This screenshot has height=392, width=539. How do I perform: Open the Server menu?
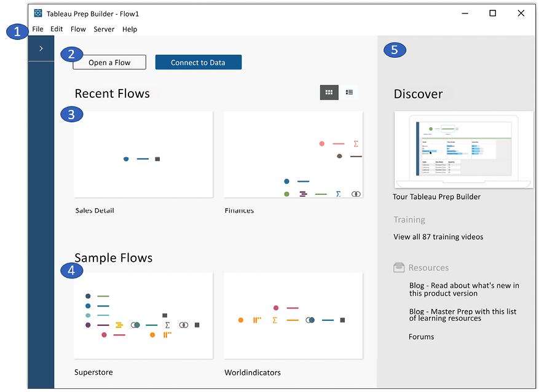(x=104, y=29)
